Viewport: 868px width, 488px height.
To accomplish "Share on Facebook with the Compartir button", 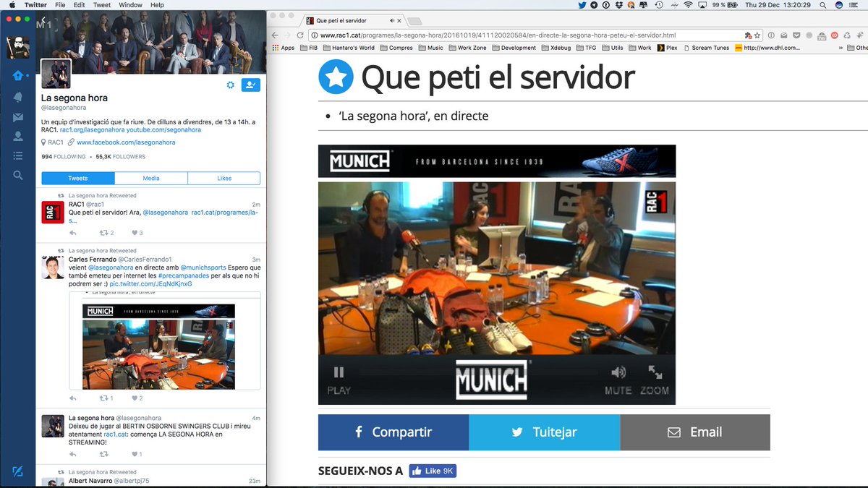I will point(393,432).
